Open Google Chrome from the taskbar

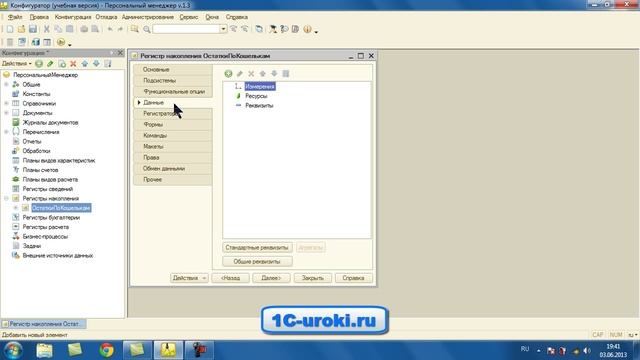[x=107, y=350]
